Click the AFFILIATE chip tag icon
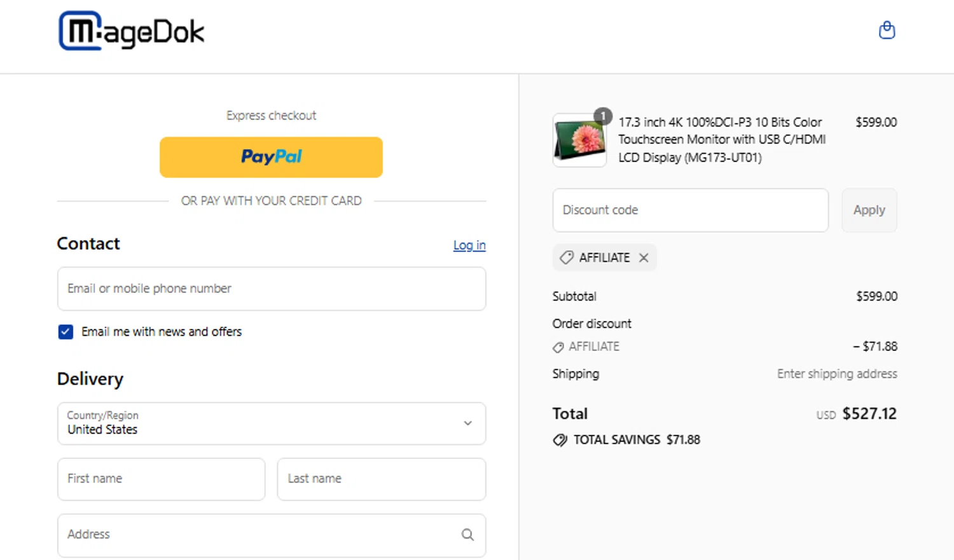The image size is (954, 560). (x=566, y=257)
